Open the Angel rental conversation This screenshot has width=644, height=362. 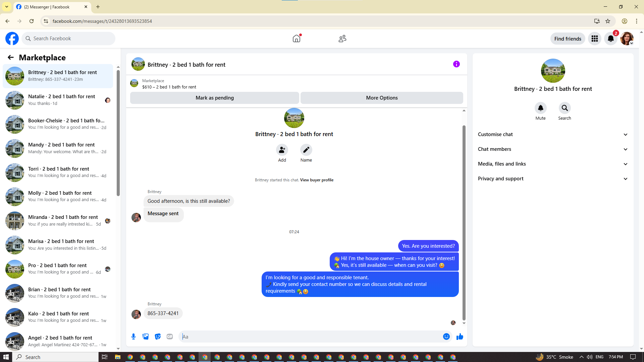[x=58, y=342]
